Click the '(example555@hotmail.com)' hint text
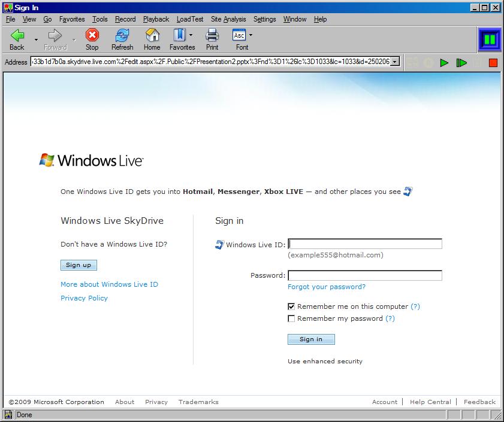 (x=336, y=255)
